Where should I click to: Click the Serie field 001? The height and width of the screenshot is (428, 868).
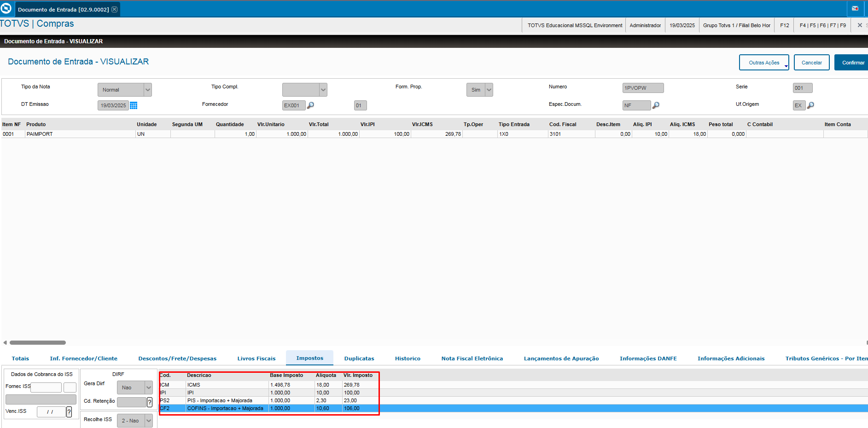point(803,88)
